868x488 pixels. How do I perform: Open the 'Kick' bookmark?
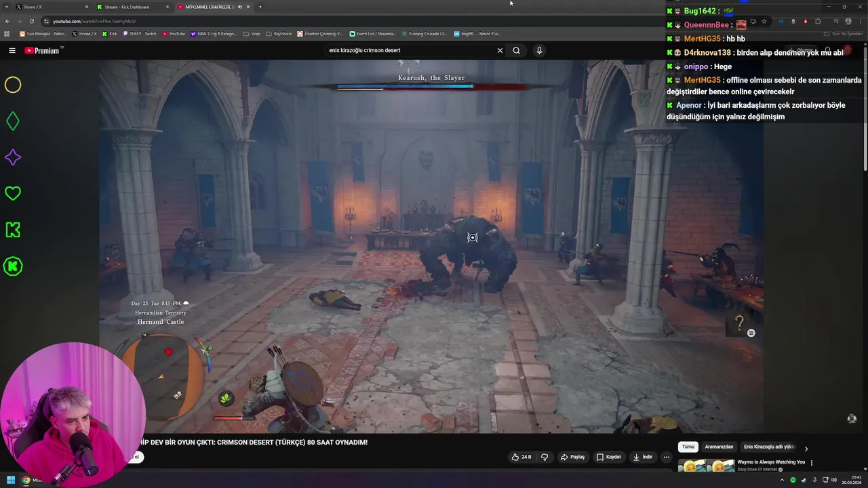pos(109,33)
